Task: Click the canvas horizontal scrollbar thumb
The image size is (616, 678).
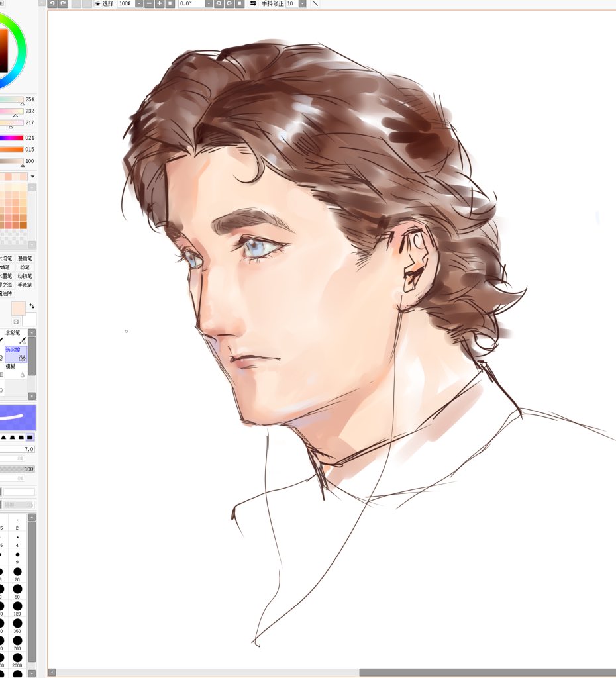Action: pos(488,673)
